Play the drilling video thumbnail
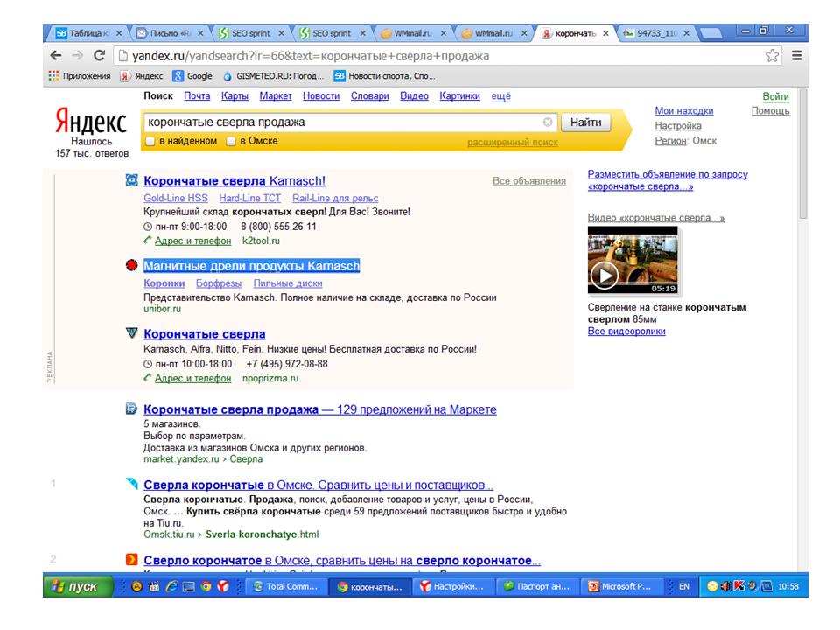 [633, 260]
